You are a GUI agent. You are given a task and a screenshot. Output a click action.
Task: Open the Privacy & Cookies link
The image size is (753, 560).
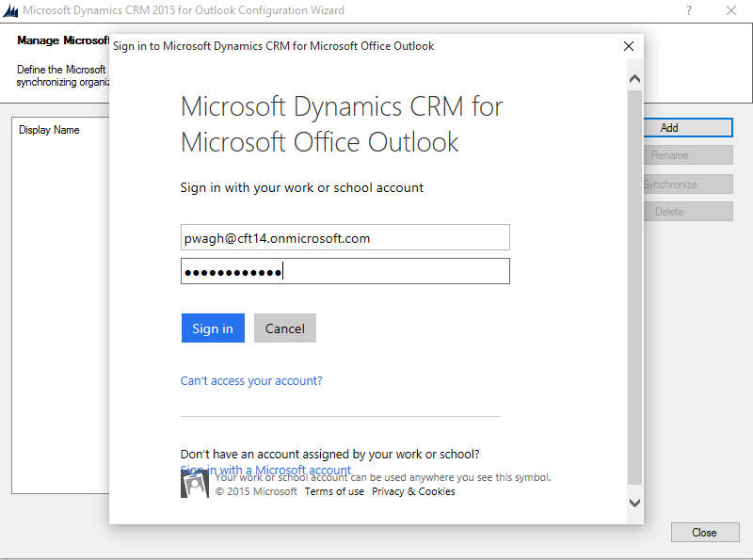point(413,491)
